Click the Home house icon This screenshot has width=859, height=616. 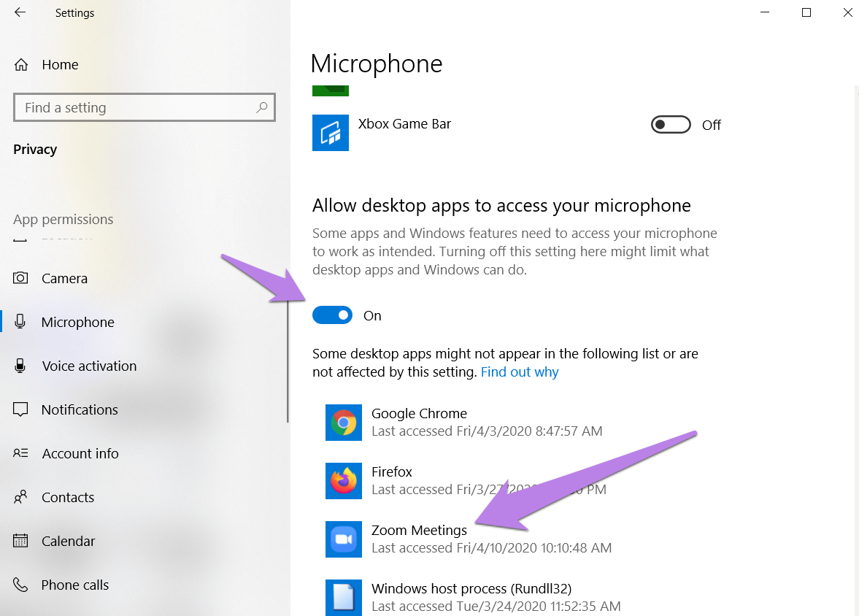tap(21, 64)
